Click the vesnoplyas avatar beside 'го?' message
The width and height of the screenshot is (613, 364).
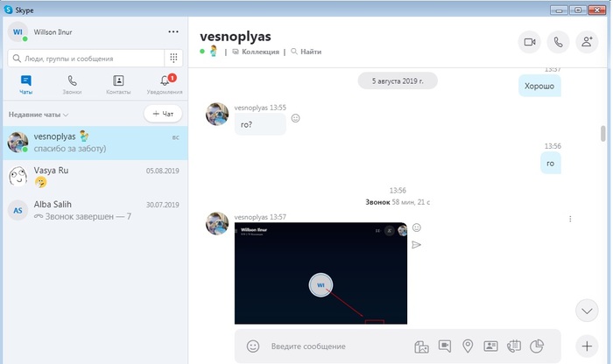(x=217, y=115)
